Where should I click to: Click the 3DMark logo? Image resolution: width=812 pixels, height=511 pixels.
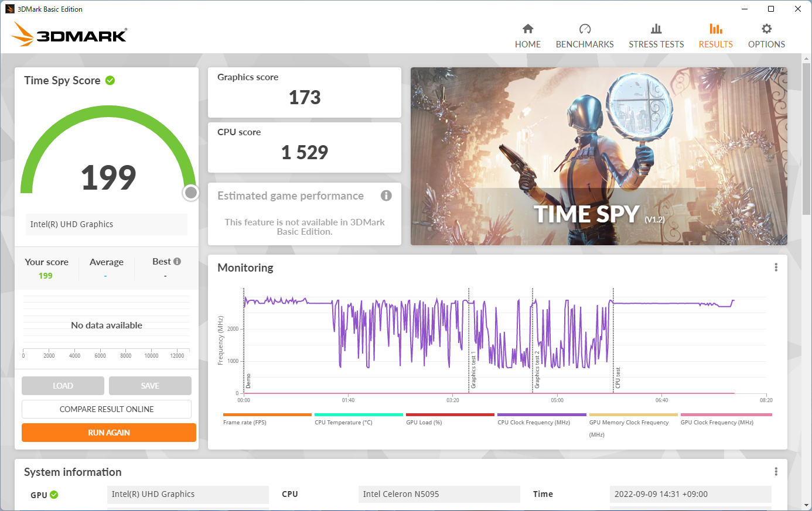[x=69, y=35]
